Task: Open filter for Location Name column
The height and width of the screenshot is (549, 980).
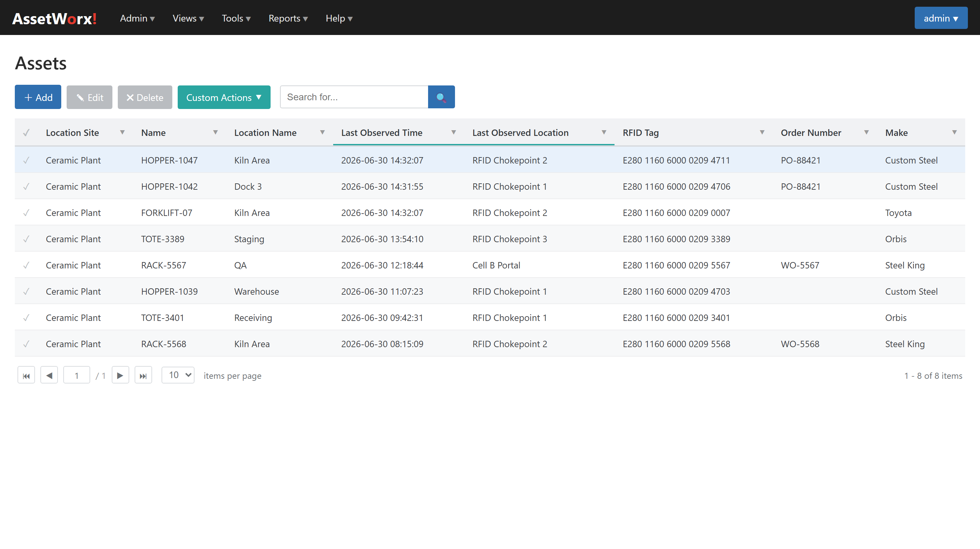Action: (x=322, y=132)
